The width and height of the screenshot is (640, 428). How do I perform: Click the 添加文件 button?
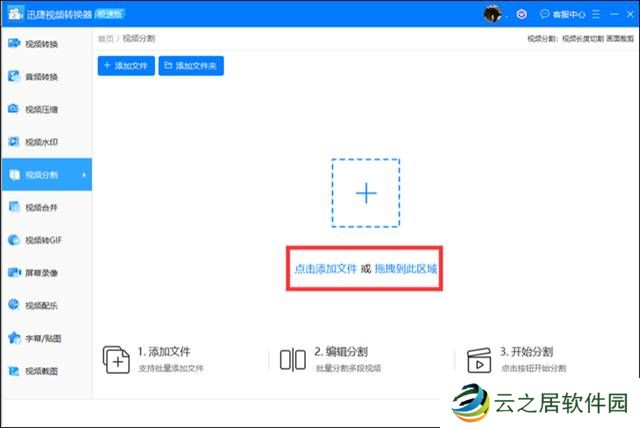(x=126, y=65)
